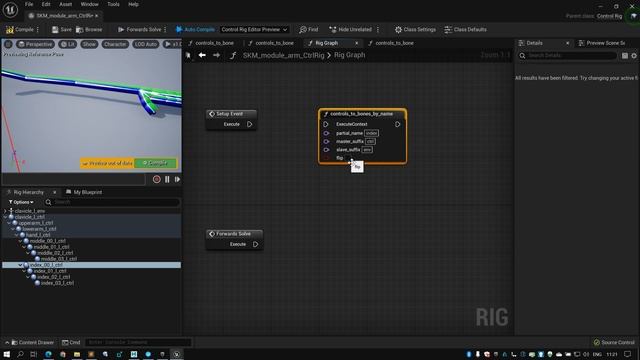This screenshot has width=640, height=360.
Task: Click the Compile toolbar button
Action: click(20, 29)
